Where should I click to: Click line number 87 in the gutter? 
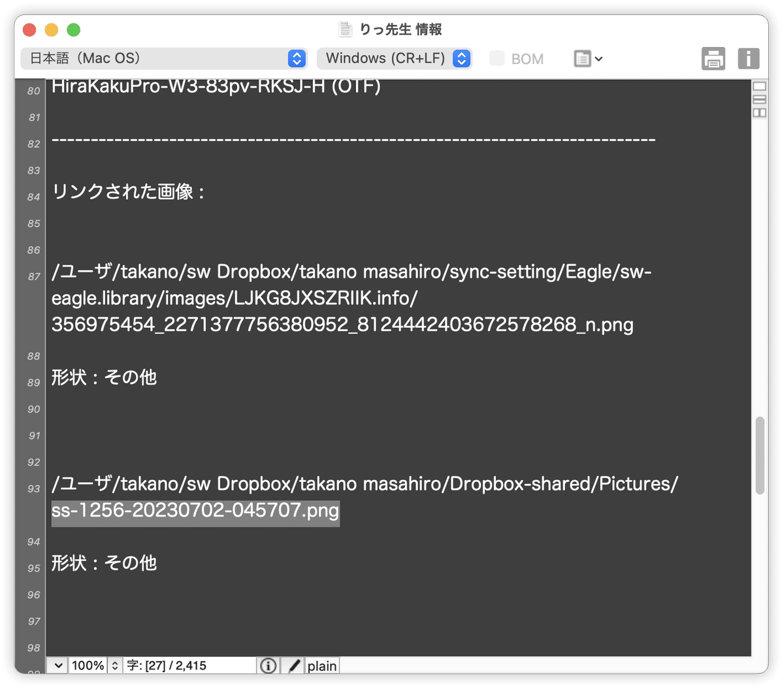click(33, 276)
